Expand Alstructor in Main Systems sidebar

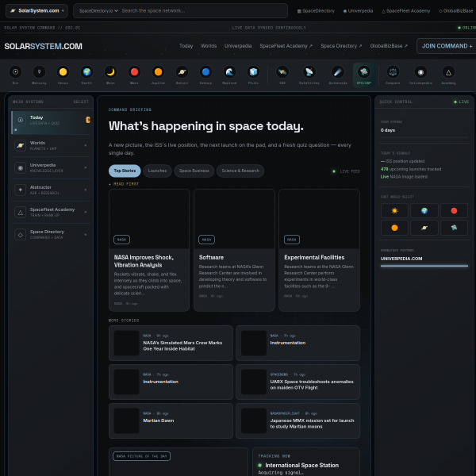tap(51, 190)
